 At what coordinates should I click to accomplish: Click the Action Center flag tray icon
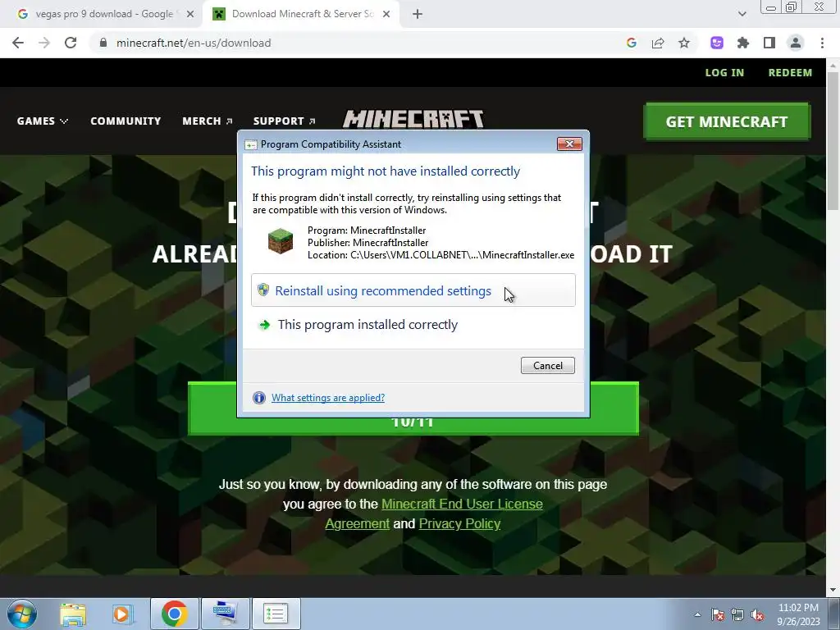click(717, 614)
